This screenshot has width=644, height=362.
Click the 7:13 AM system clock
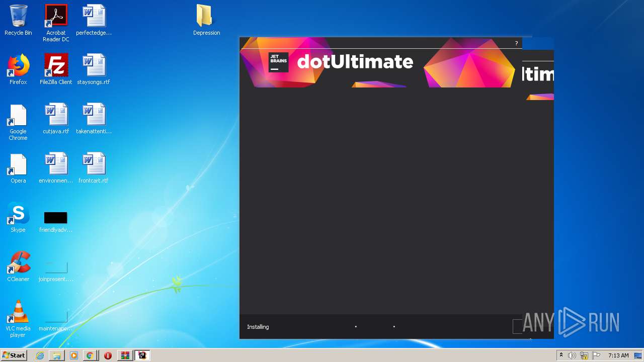click(618, 355)
